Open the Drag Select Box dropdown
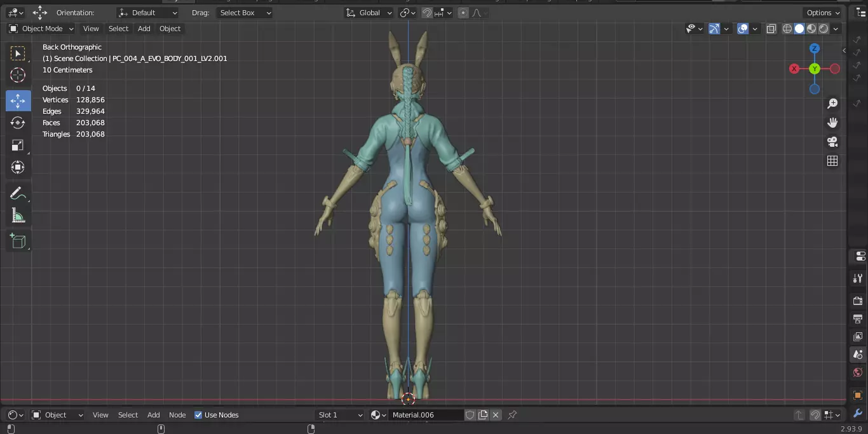This screenshot has height=434, width=868. click(x=245, y=13)
